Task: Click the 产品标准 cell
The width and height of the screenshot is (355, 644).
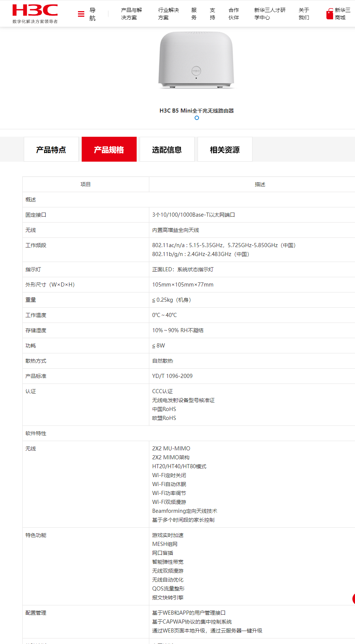Action: coord(86,376)
